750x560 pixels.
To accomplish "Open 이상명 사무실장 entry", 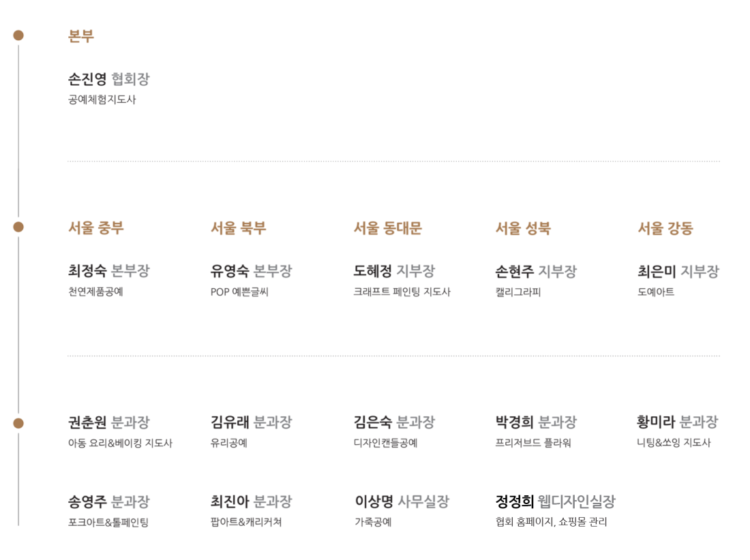I will tap(402, 510).
